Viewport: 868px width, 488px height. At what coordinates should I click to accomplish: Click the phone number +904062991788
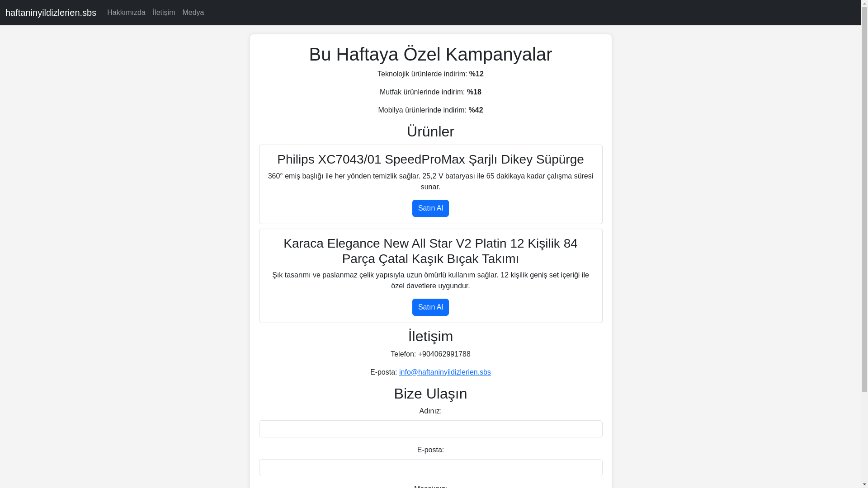(x=444, y=354)
